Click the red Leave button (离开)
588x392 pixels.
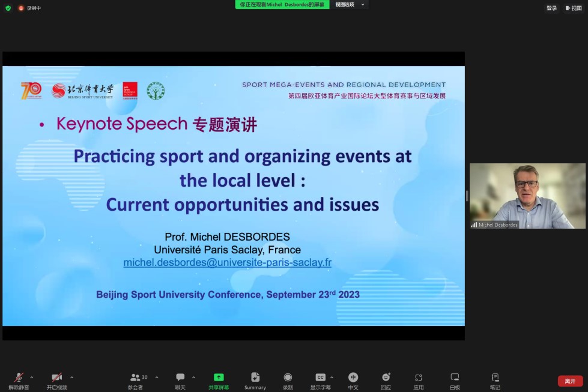(x=570, y=381)
